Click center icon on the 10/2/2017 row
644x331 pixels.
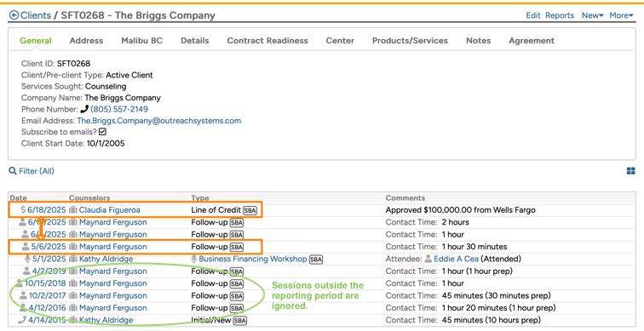[73, 296]
